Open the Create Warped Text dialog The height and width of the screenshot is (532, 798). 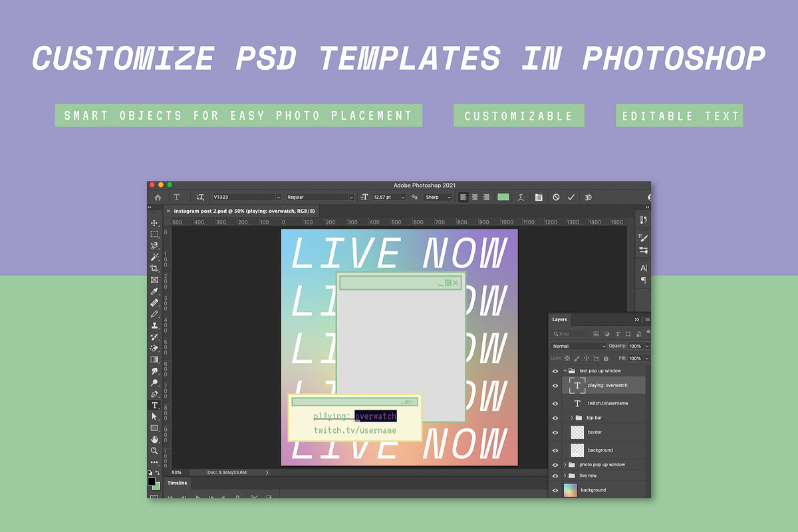pyautogui.click(x=521, y=198)
